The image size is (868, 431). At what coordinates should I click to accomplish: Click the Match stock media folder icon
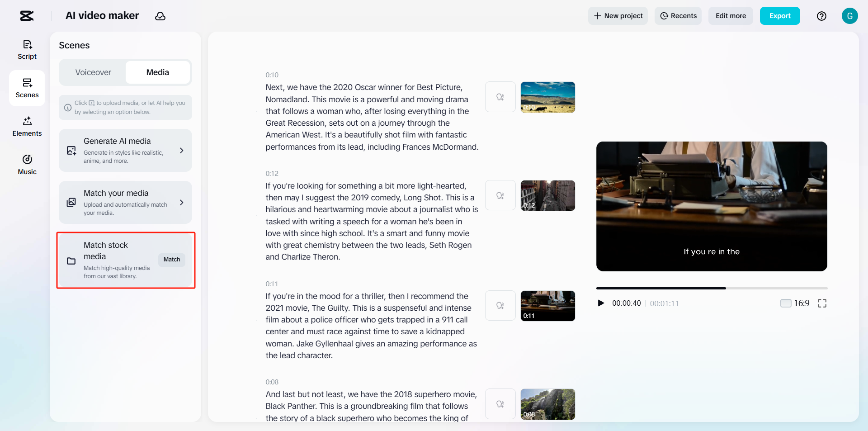(71, 261)
